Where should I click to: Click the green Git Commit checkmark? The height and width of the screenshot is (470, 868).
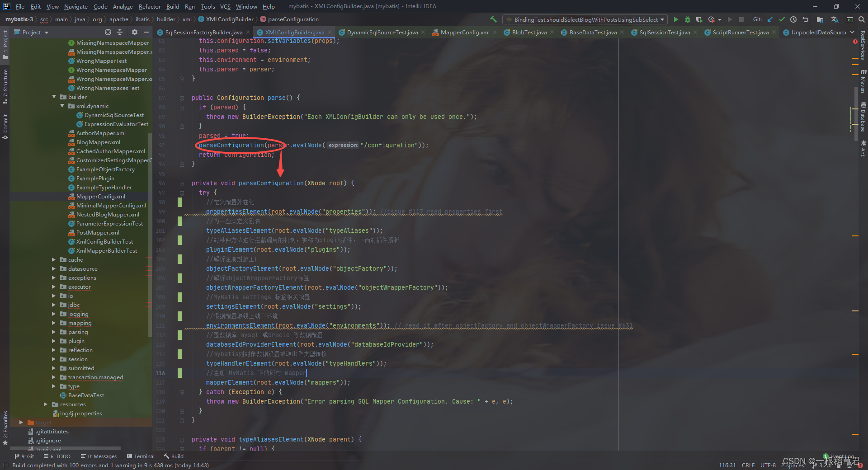[782, 19]
